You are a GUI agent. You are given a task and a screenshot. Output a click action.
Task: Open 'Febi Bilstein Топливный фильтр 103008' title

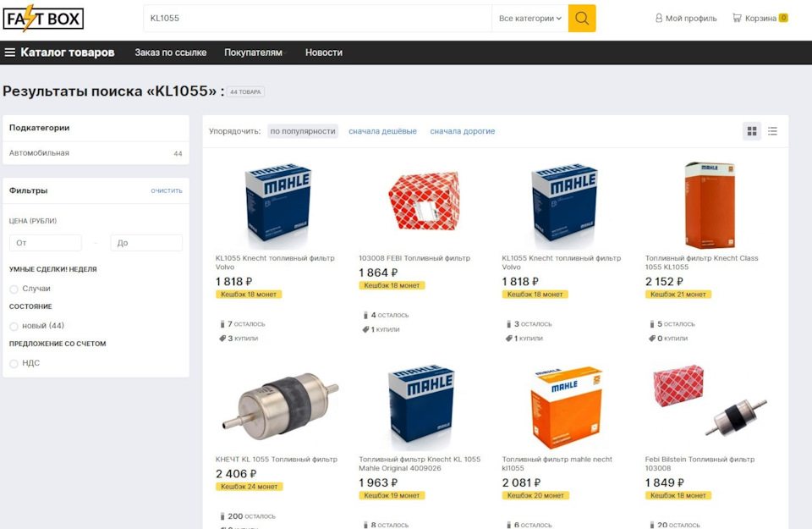(700, 464)
